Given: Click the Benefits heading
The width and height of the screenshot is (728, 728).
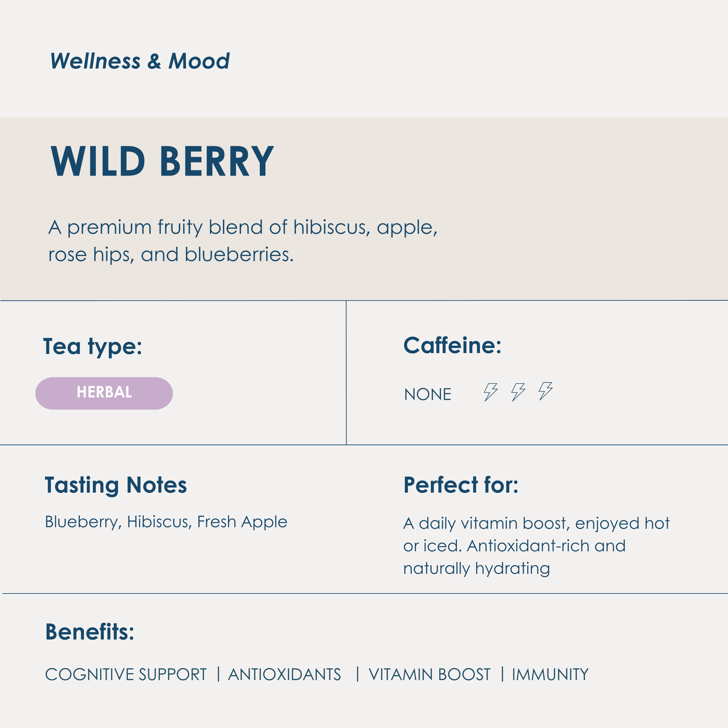Looking at the screenshot, I should pos(90,632).
